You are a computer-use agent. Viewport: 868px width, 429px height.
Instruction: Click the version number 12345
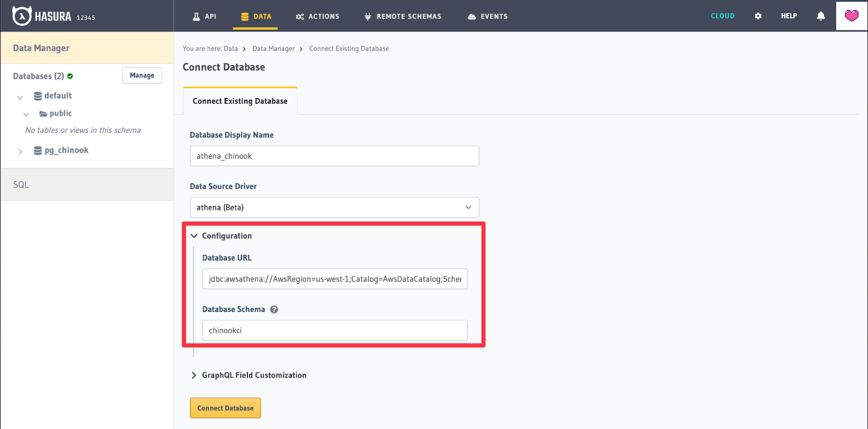click(x=86, y=18)
